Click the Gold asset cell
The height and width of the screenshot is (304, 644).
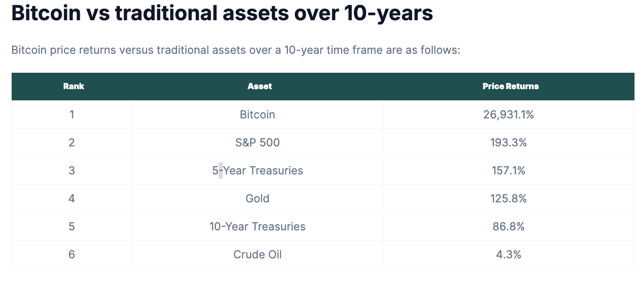(x=257, y=199)
